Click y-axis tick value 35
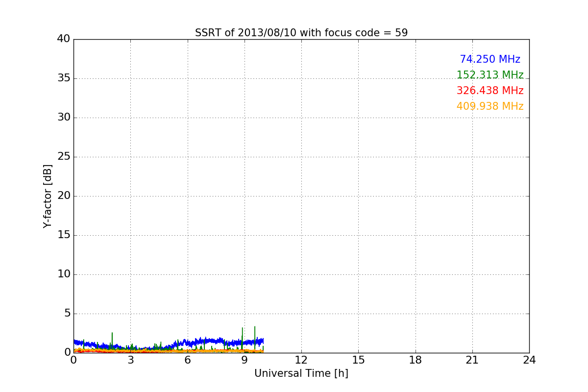 tap(64, 78)
